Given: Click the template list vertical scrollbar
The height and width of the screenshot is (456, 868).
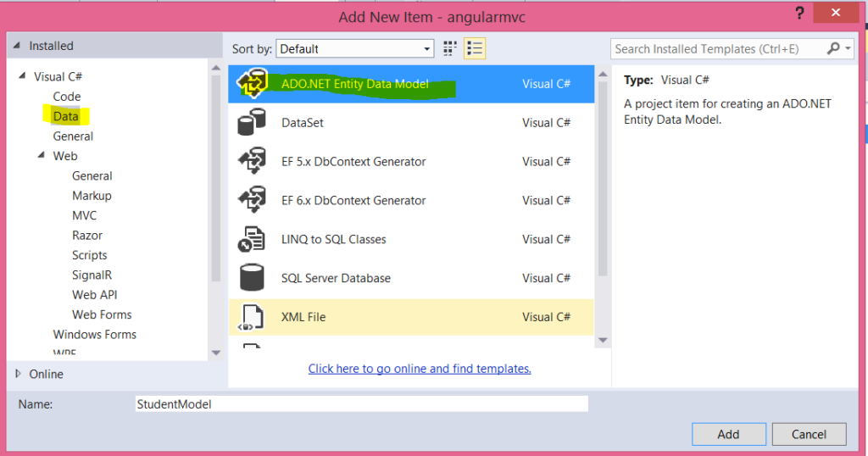Looking at the screenshot, I should (x=603, y=178).
